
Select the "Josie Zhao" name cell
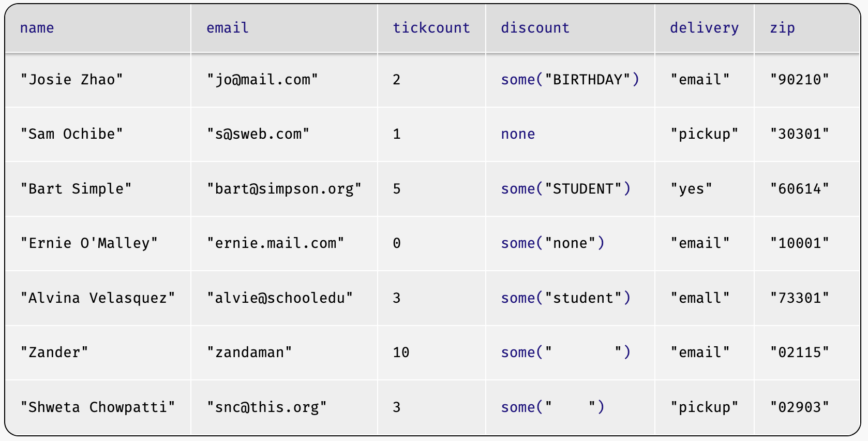(x=71, y=80)
